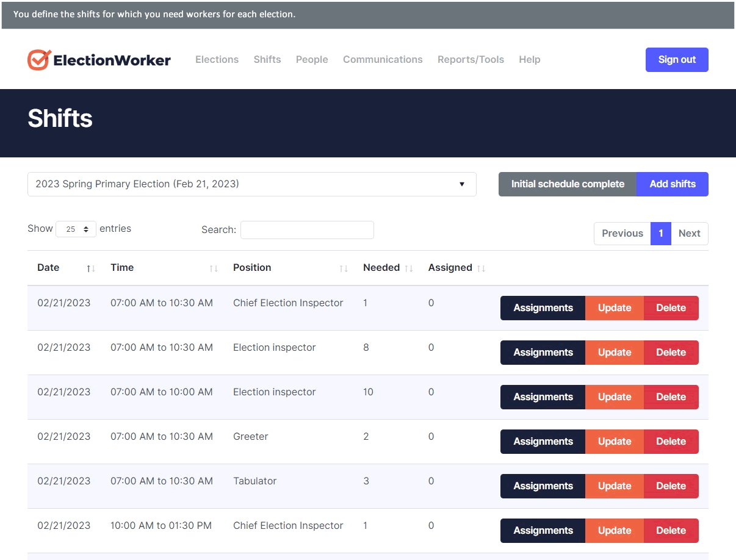Sort table by Date column arrows
The height and width of the screenshot is (560, 736).
pos(90,268)
